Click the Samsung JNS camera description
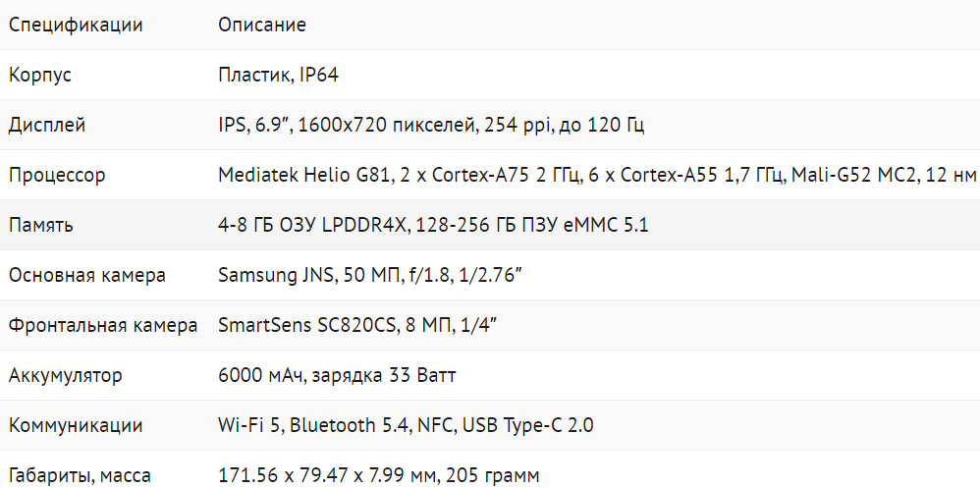This screenshot has width=980, height=488. (370, 276)
